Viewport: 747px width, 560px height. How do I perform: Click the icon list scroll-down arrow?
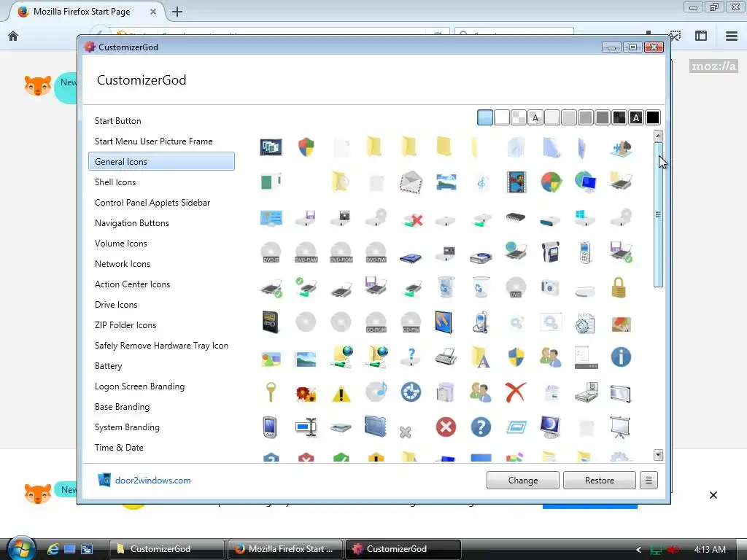(659, 455)
